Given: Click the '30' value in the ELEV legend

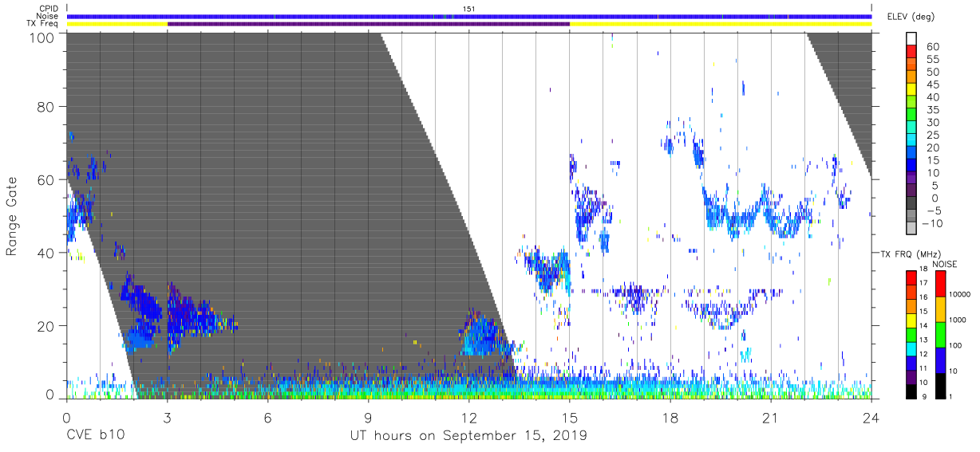Looking at the screenshot, I should click(x=932, y=123).
